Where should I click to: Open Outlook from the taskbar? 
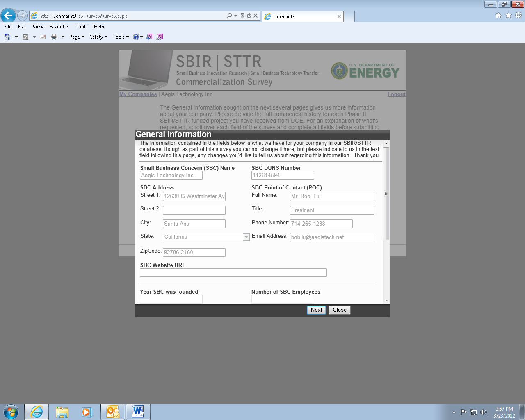(x=113, y=412)
